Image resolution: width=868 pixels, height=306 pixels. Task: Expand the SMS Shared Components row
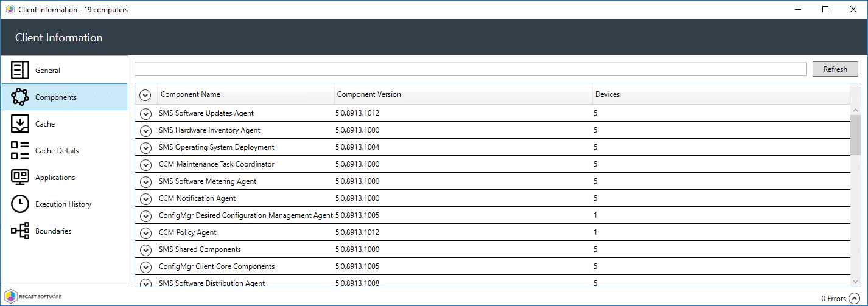click(x=145, y=249)
